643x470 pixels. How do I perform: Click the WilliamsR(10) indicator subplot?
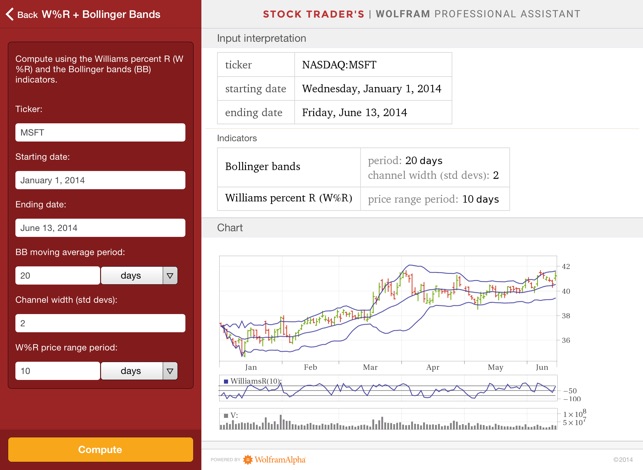[388, 388]
